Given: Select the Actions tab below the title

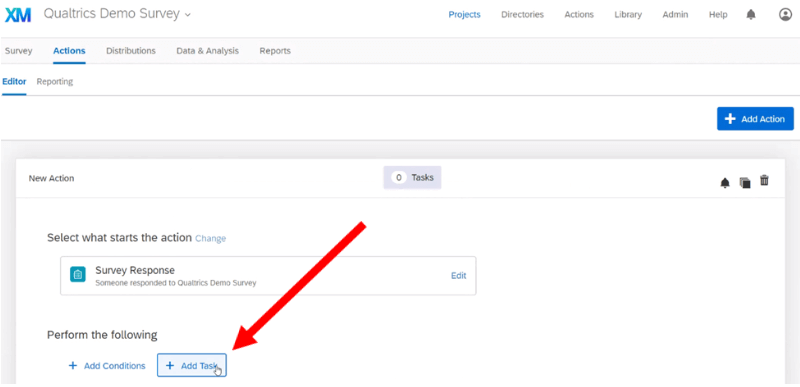Looking at the screenshot, I should 69,51.
